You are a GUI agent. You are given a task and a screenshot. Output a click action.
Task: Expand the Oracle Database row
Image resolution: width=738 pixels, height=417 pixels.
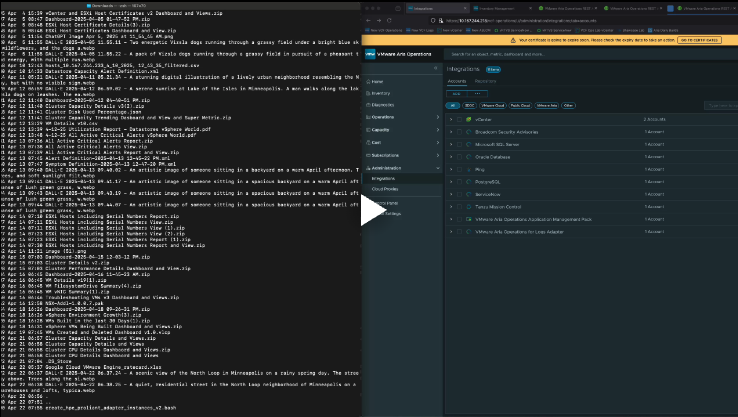(451, 157)
